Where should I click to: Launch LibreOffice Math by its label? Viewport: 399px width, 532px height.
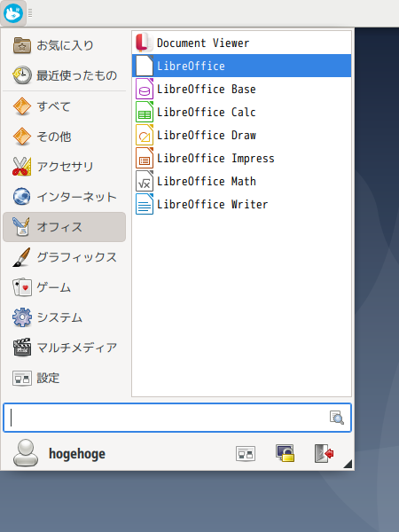click(207, 182)
